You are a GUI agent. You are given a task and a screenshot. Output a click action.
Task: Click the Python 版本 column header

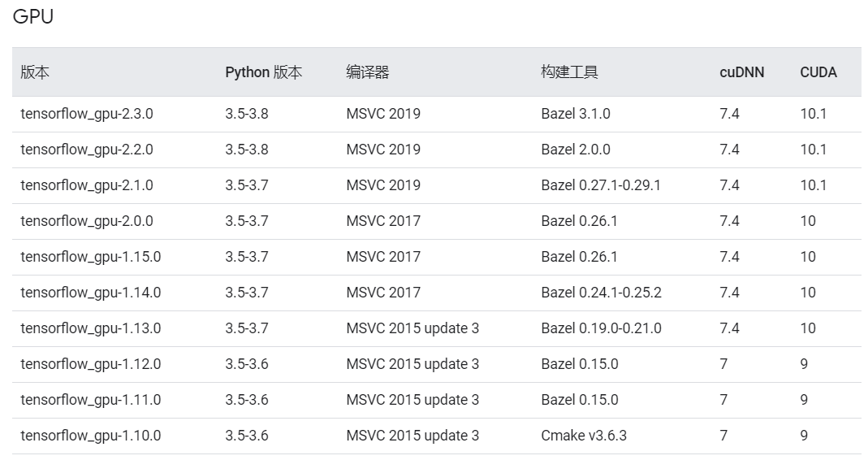pyautogui.click(x=263, y=72)
